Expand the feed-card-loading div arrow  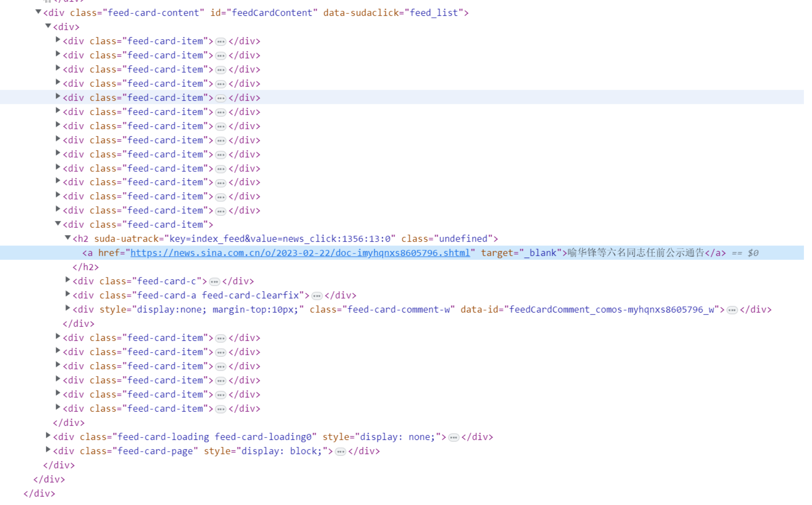pos(48,435)
